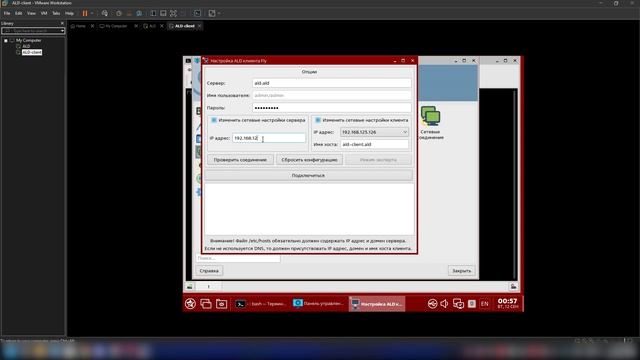
Task: Click tab 1 in the terminal window bottom bar
Action: click(x=209, y=287)
